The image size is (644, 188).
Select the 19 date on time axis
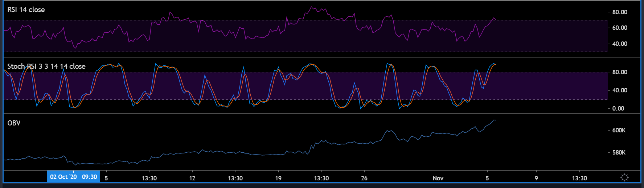(278, 178)
